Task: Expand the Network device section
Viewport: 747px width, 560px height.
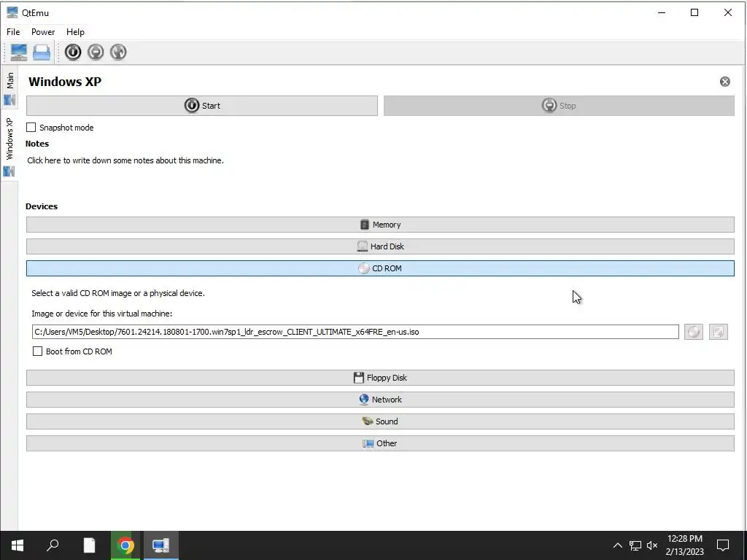Action: 380,400
